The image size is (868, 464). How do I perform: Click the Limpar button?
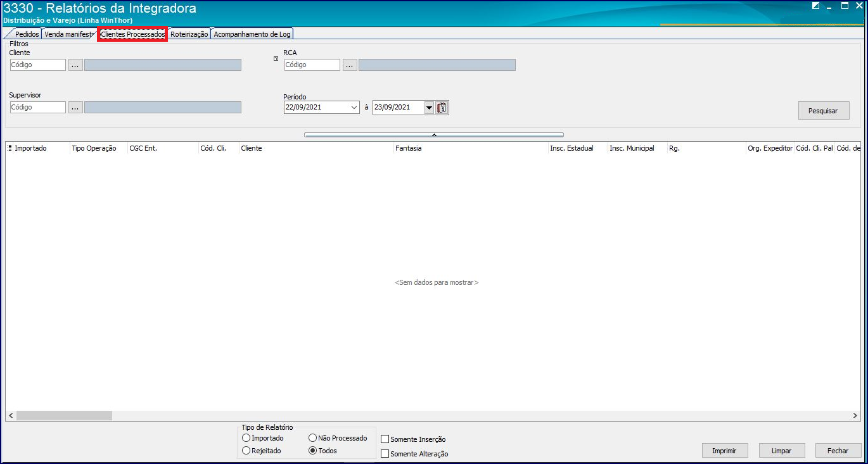pos(782,451)
